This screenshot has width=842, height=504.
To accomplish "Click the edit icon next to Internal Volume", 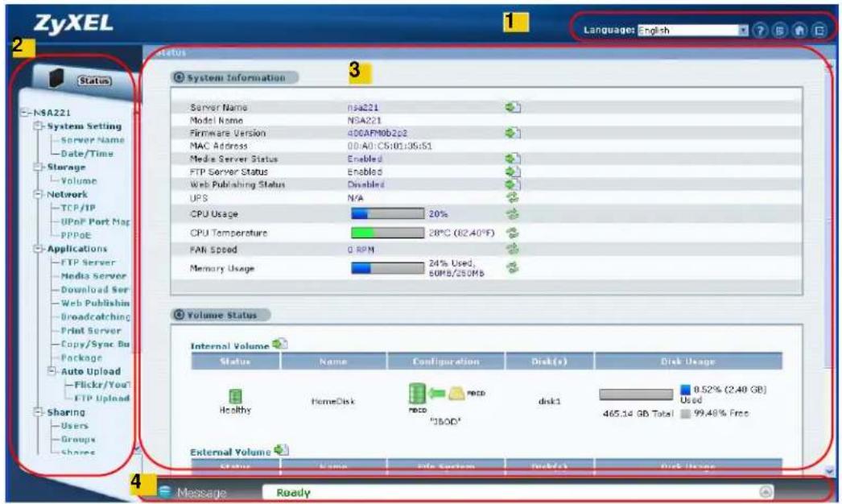I will [x=280, y=344].
